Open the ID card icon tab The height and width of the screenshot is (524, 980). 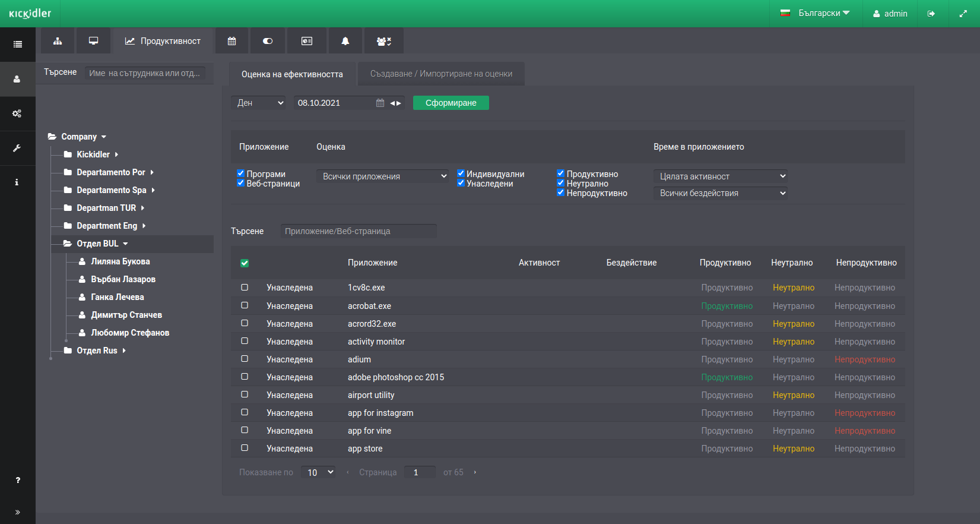pyautogui.click(x=307, y=41)
